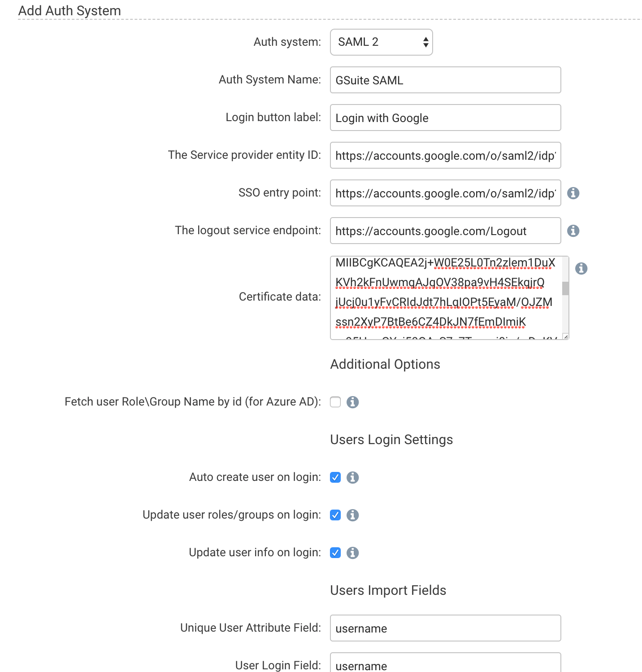Click info icon for Update user roles/groups

pos(353,515)
